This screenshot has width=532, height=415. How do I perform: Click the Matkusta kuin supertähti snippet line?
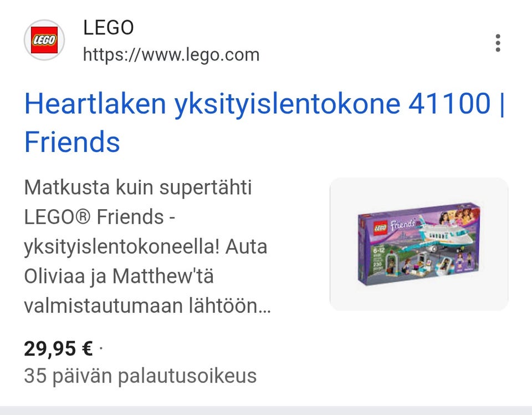pyautogui.click(x=138, y=188)
